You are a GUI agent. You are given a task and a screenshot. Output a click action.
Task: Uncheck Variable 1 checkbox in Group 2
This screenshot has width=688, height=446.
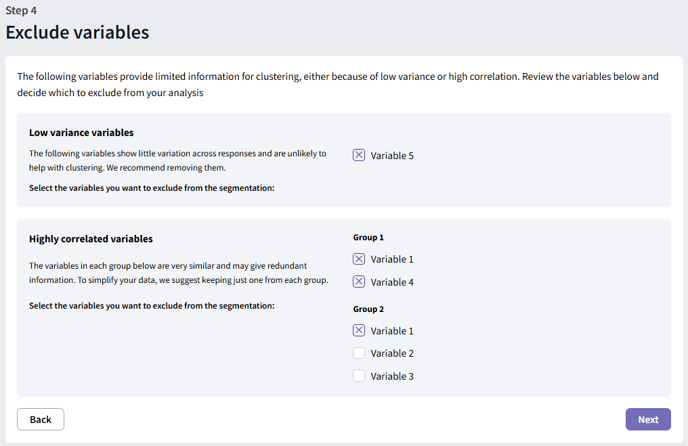[359, 330]
